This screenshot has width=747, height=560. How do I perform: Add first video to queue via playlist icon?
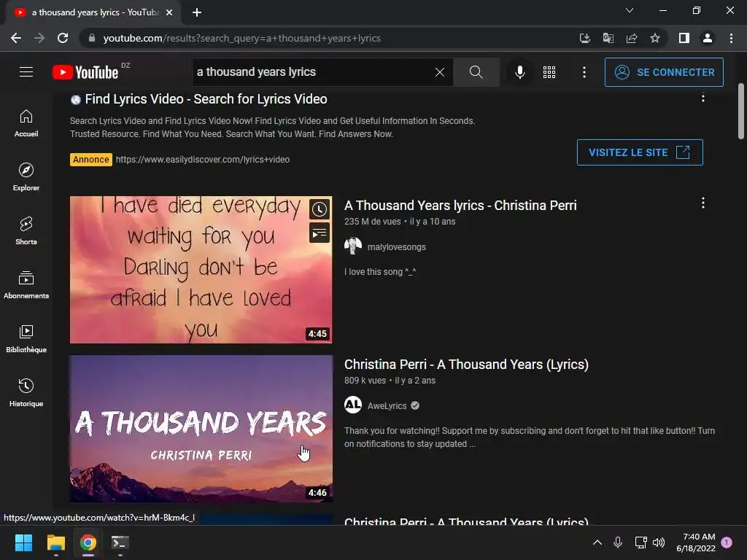point(320,233)
